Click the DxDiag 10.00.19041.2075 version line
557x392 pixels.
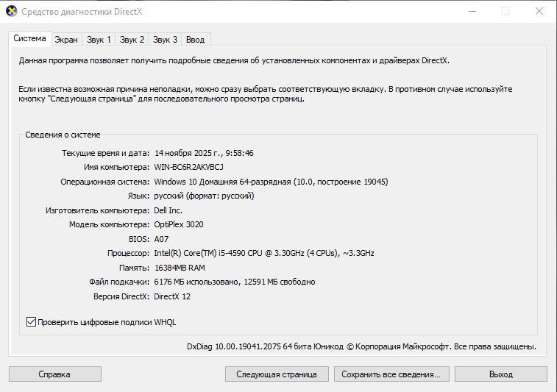point(361,346)
